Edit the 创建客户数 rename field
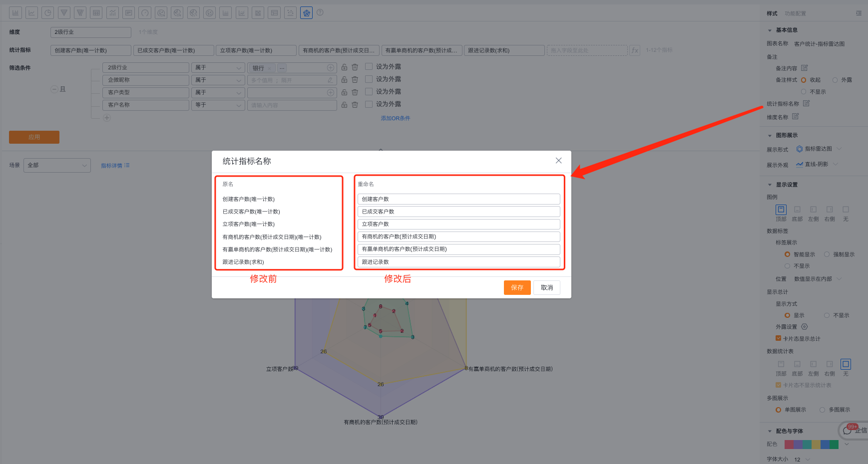 tap(458, 199)
